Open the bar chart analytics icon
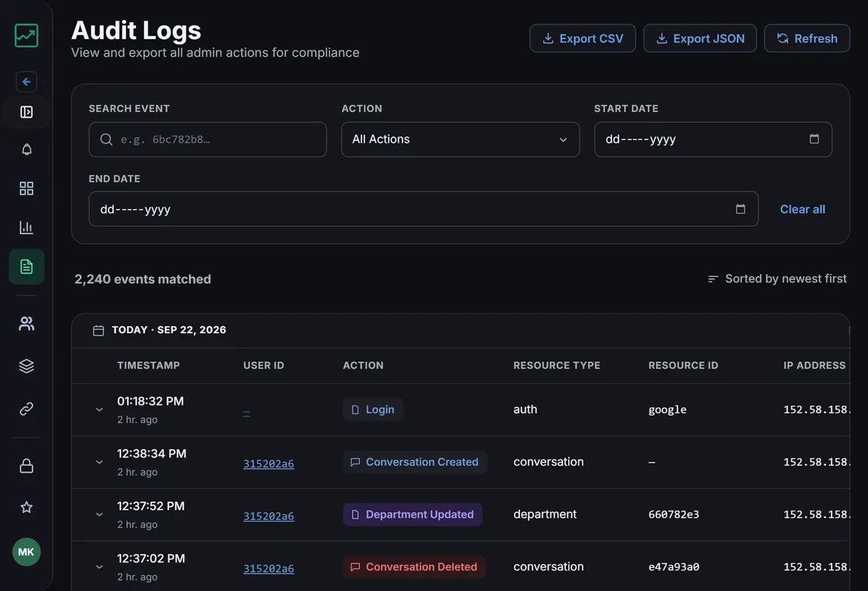 [26, 227]
